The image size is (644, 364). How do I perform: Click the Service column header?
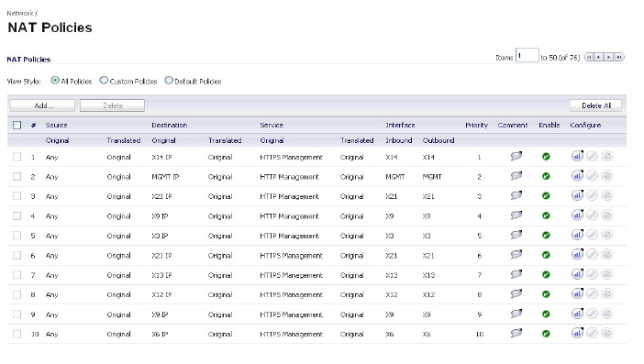(x=272, y=126)
